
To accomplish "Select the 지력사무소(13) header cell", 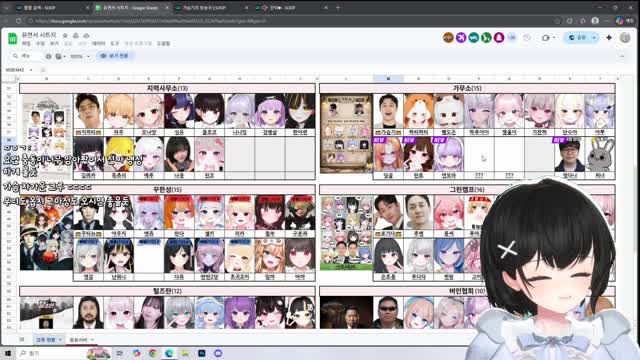I will tap(167, 88).
